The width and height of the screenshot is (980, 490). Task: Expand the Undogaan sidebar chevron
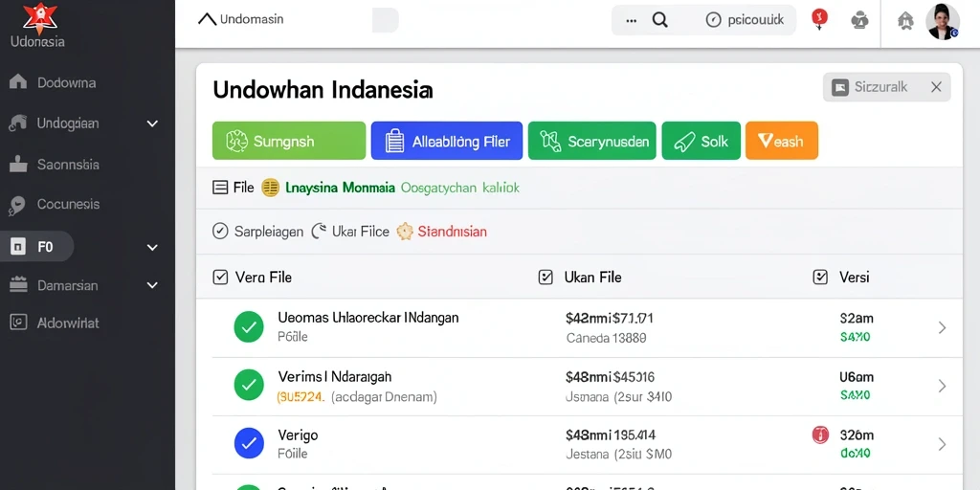pos(152,123)
